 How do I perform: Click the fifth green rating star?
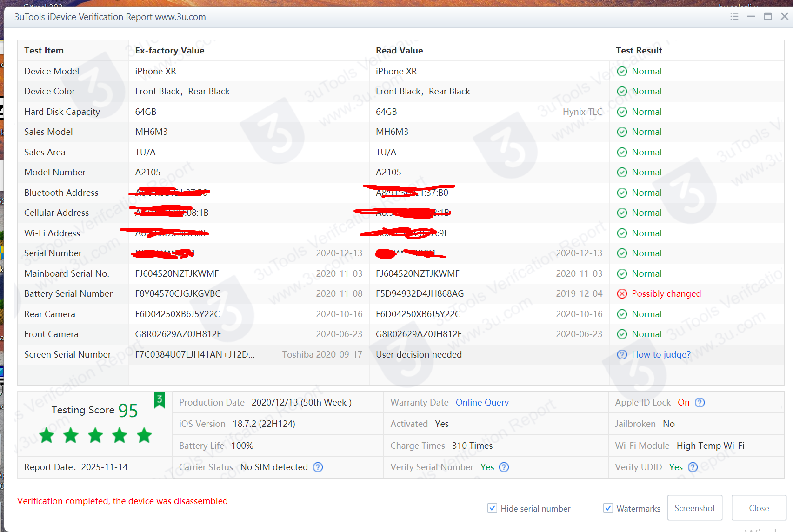pos(144,436)
